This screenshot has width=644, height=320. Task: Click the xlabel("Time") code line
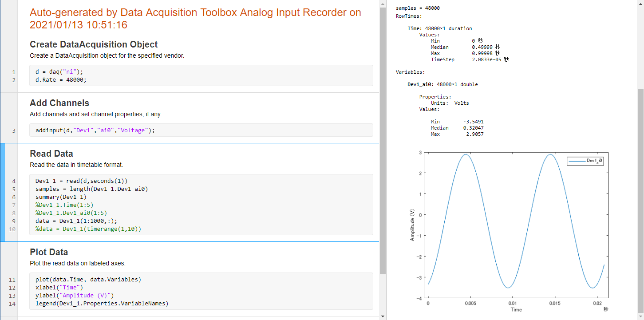coord(59,287)
